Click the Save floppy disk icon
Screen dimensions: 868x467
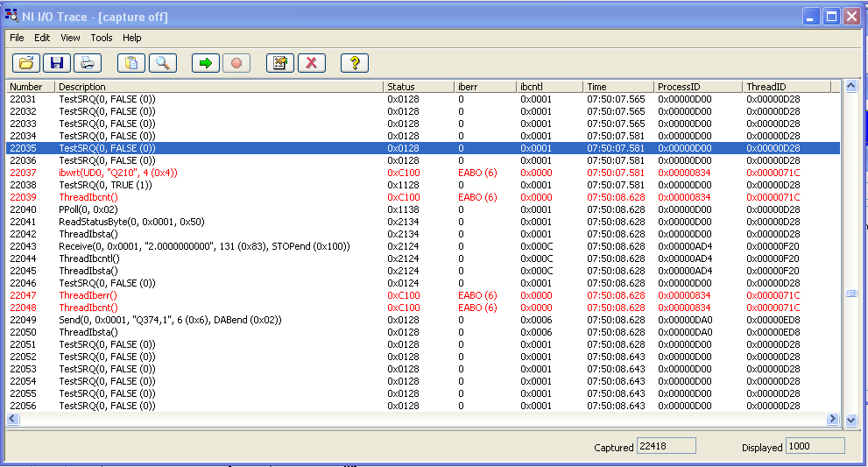[56, 62]
